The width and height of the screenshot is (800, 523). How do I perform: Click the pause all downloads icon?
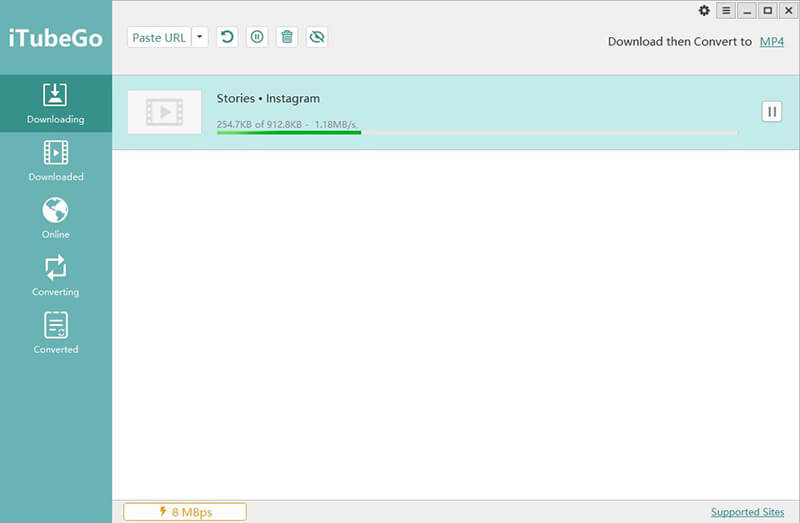(x=257, y=37)
